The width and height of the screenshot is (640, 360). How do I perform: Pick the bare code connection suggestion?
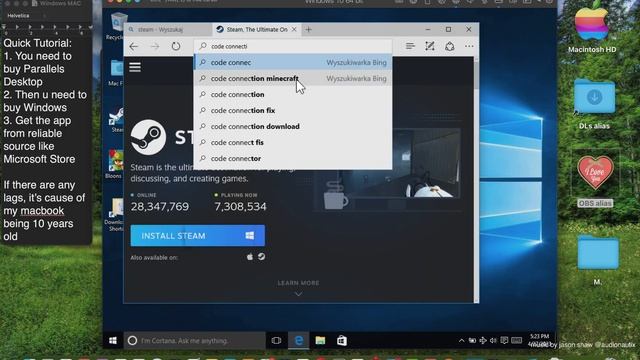[293, 94]
